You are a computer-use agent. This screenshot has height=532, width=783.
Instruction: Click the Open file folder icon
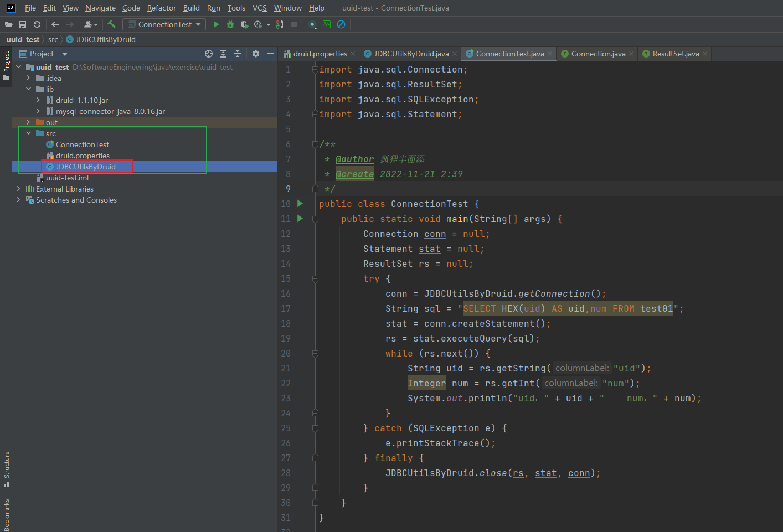pyautogui.click(x=8, y=24)
